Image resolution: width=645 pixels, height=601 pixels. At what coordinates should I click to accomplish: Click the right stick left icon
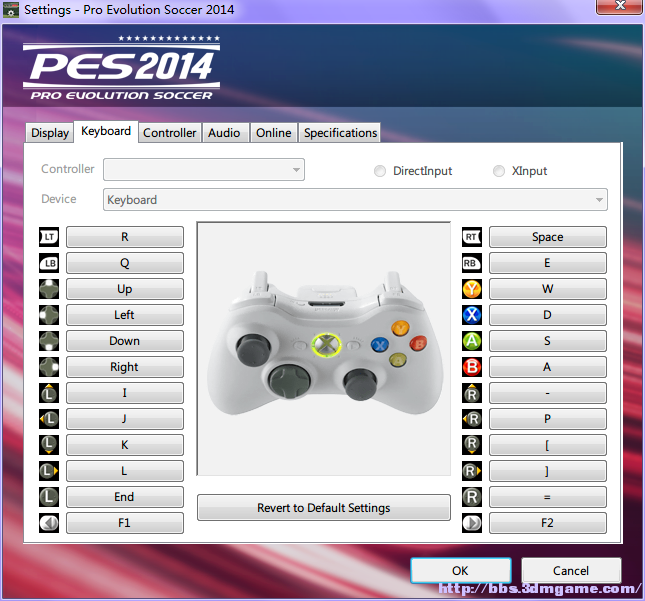472,419
